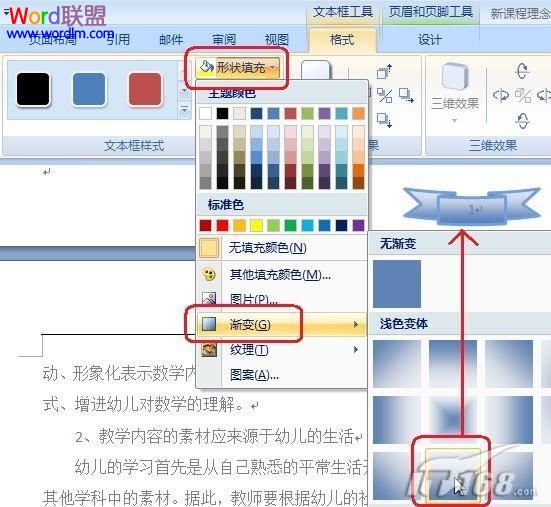Click the 3D tilt up icon
This screenshot has width=551, height=507.
coord(522,70)
